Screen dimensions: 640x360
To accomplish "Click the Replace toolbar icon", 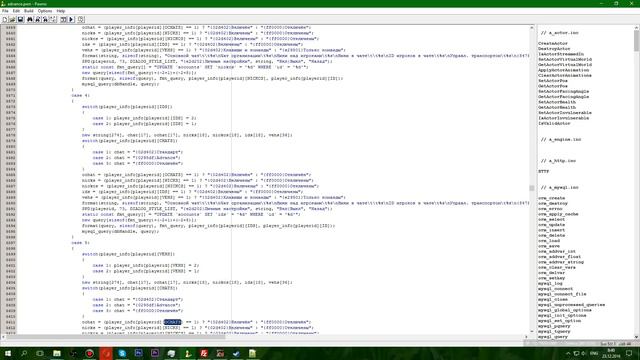I will coord(45,19).
